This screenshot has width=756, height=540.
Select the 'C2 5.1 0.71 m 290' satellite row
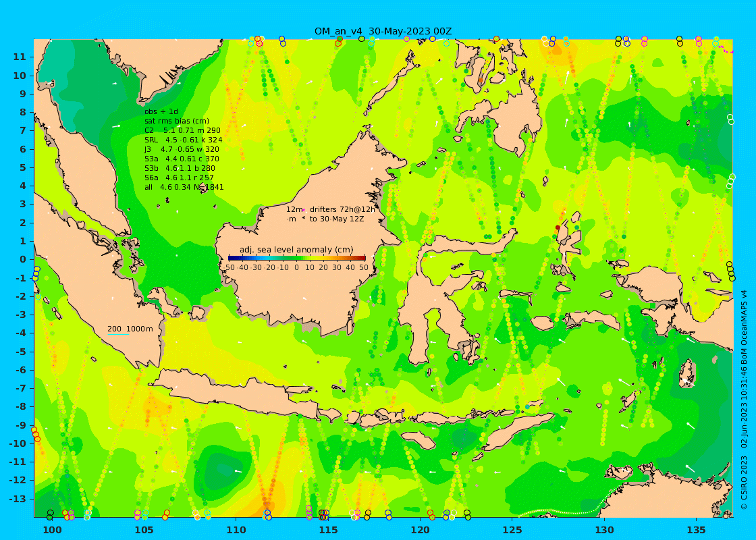tap(182, 130)
